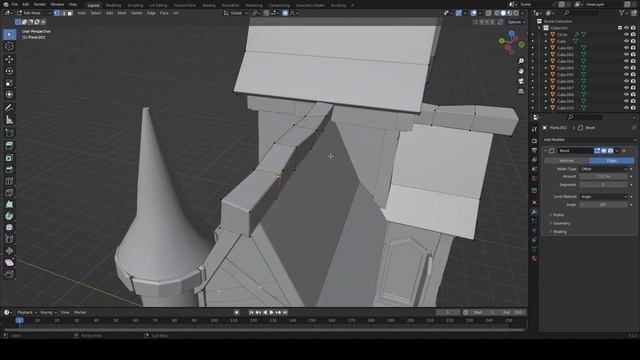Screen dimensions: 640x360
Task: Open the Mesh menu in viewport header
Action: tap(122, 13)
